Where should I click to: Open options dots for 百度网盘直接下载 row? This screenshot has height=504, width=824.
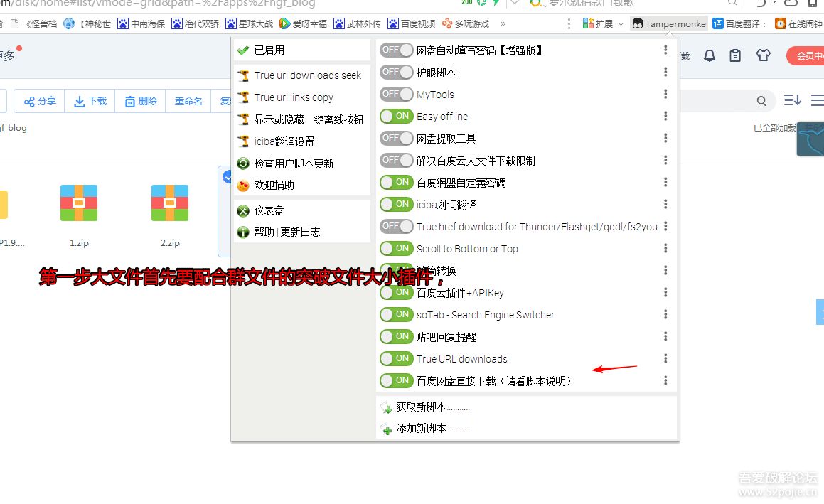click(665, 380)
